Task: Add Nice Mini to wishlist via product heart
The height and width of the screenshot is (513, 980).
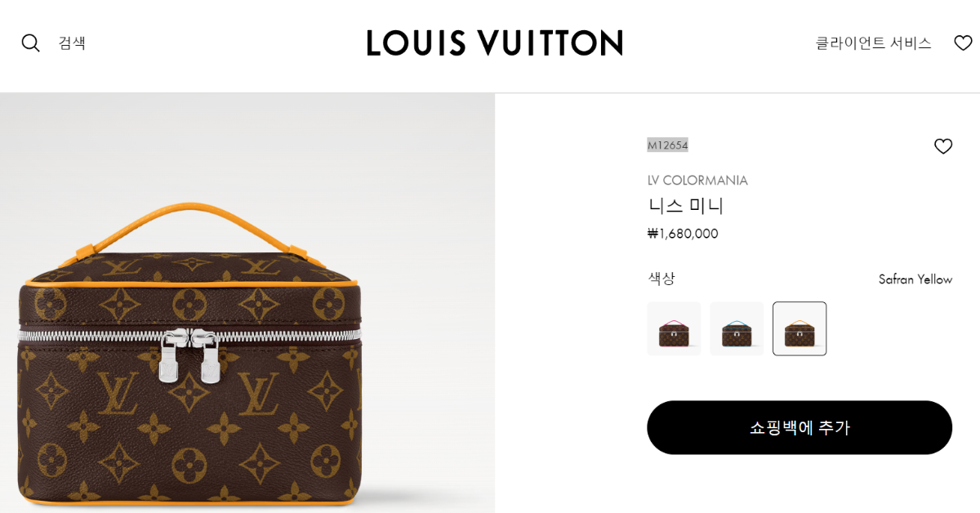Action: (x=943, y=146)
